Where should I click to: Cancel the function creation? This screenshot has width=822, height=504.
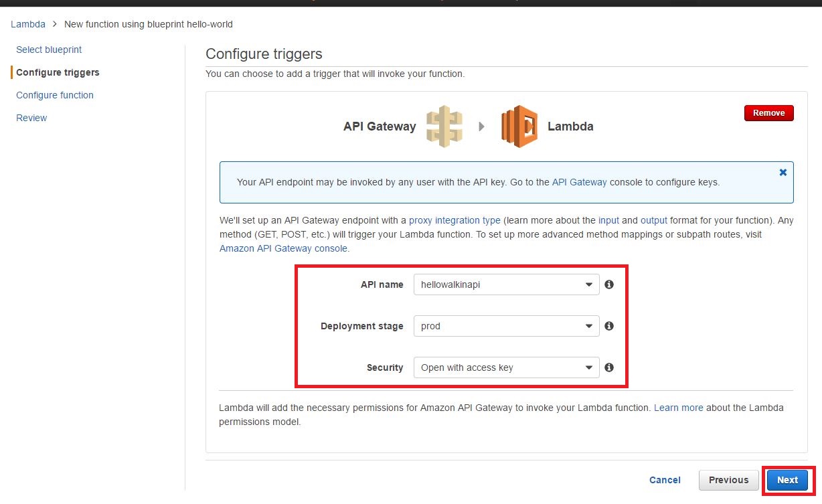(x=664, y=480)
